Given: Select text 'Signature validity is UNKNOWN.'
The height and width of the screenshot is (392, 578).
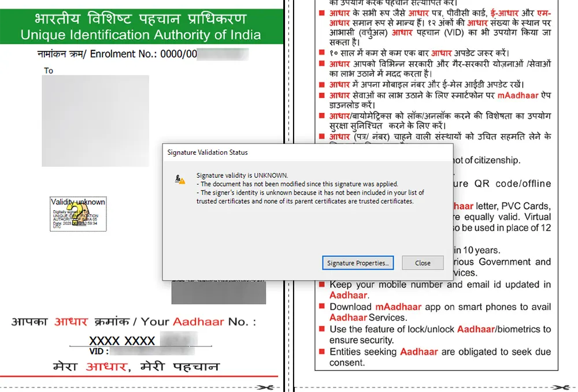Looking at the screenshot, I should [242, 175].
